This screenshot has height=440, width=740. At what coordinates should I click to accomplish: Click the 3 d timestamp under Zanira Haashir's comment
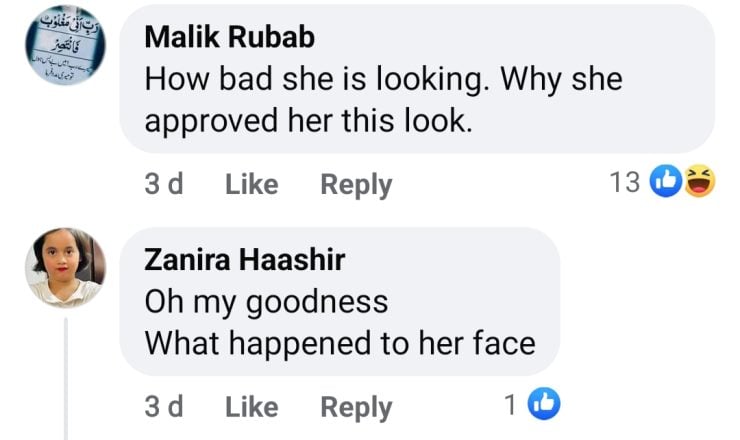(163, 407)
